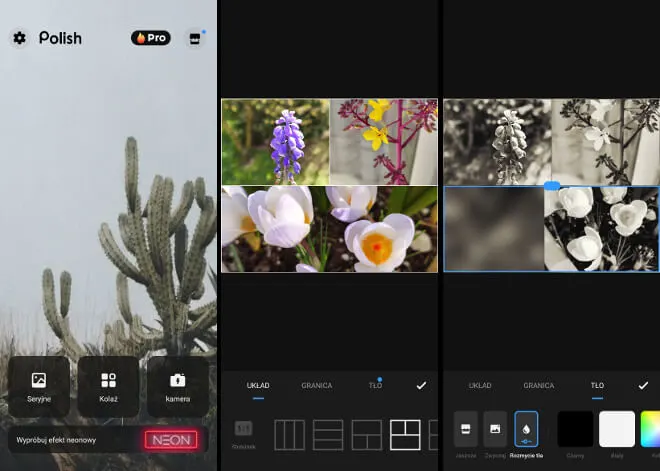
Task: Confirm collage with checkmark in middle editor
Action: click(x=421, y=385)
